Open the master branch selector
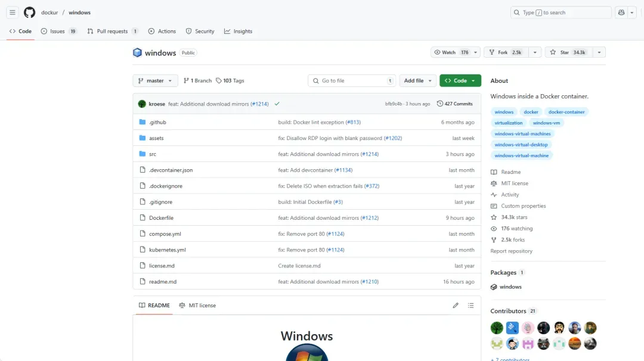This screenshot has width=644, height=361. pyautogui.click(x=155, y=81)
